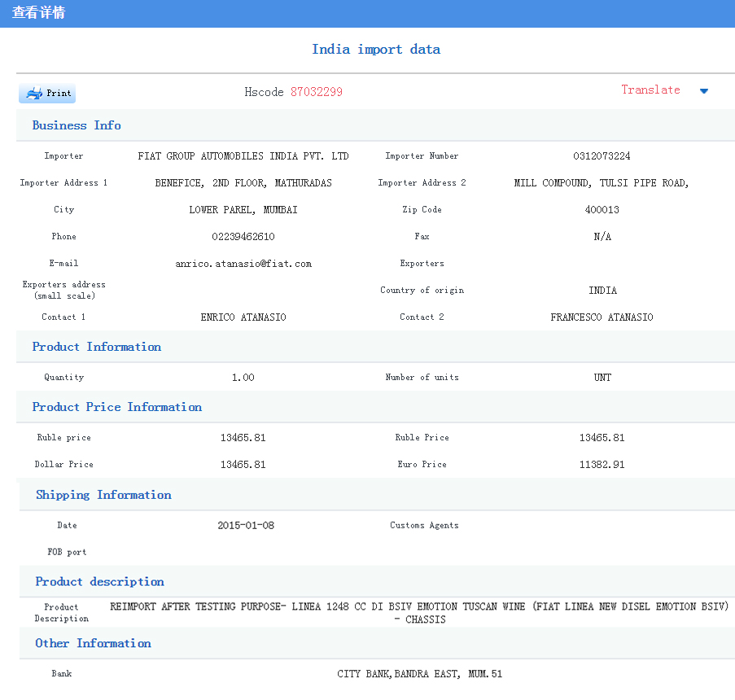The width and height of the screenshot is (735, 700).
Task: Select bank value CITY BANK, BANDRA EAST
Action: click(x=419, y=674)
